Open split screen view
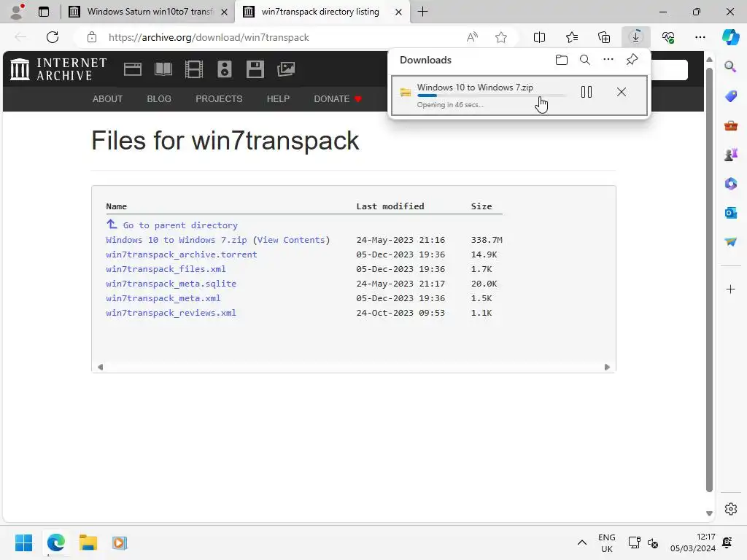The height and width of the screenshot is (560, 747). pyautogui.click(x=539, y=37)
